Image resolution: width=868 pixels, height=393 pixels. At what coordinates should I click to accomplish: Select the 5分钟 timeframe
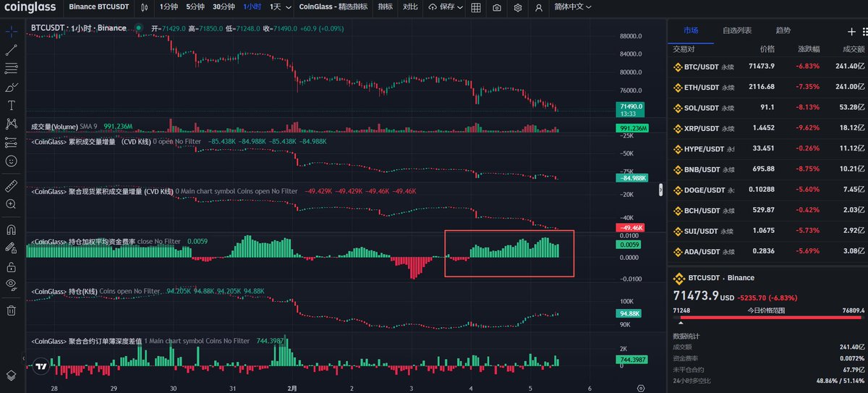click(195, 7)
